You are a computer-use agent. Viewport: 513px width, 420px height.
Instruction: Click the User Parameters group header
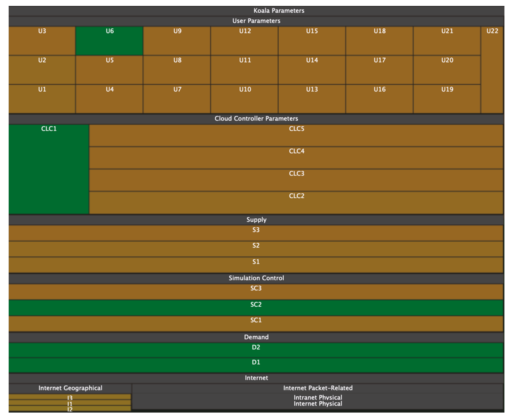click(x=256, y=21)
